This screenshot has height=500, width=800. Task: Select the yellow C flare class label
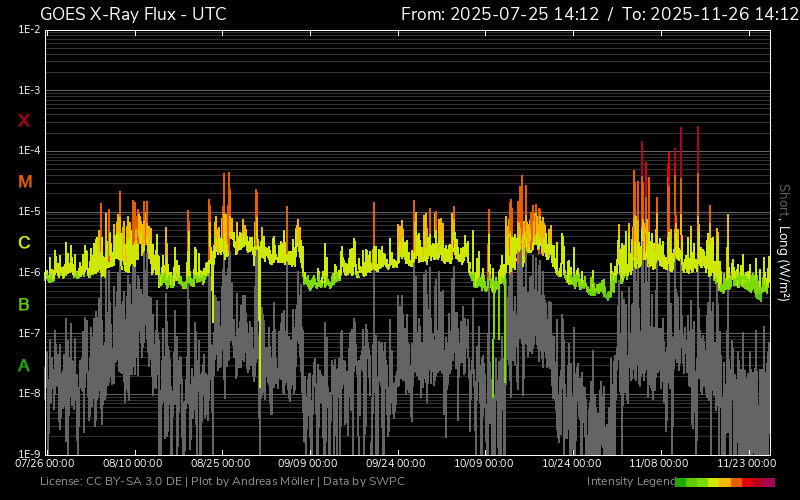pos(24,243)
